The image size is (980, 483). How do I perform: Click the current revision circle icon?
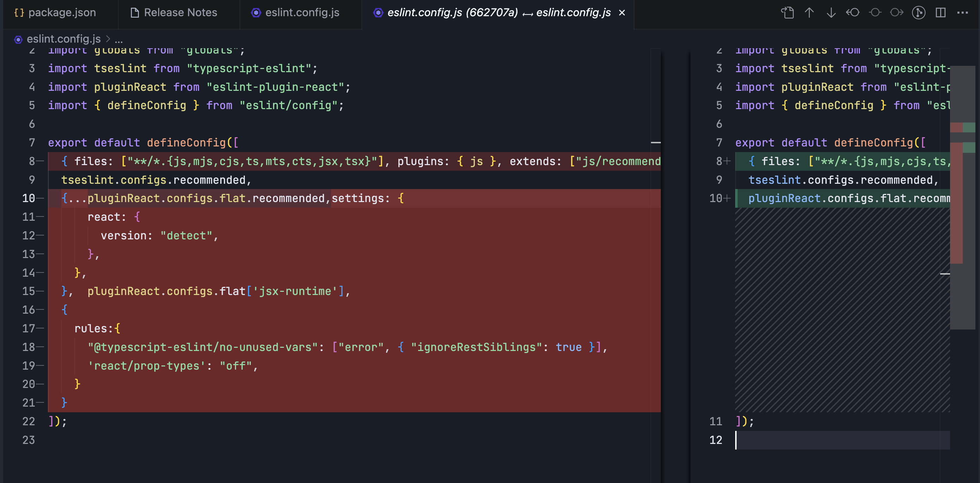pyautogui.click(x=875, y=13)
